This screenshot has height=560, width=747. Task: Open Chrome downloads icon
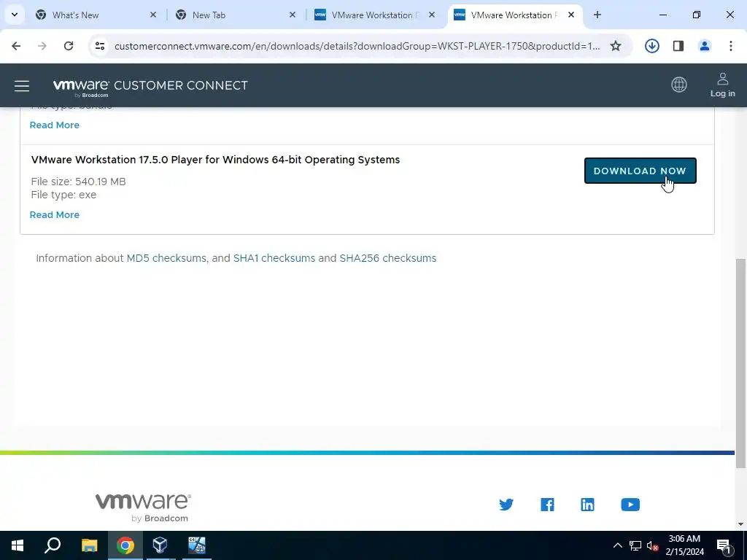[x=651, y=46]
